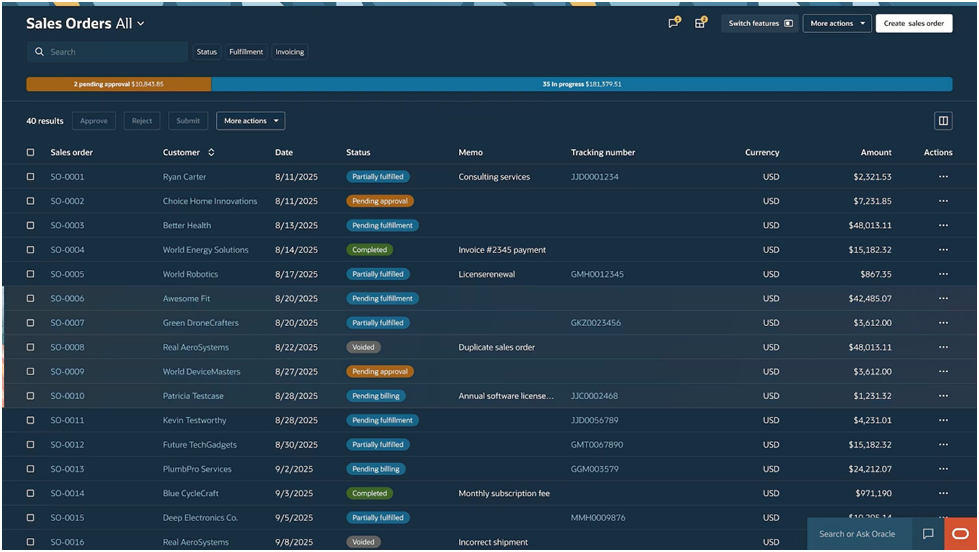Open the SO-0005 sales order link
979x552 pixels.
click(x=67, y=274)
